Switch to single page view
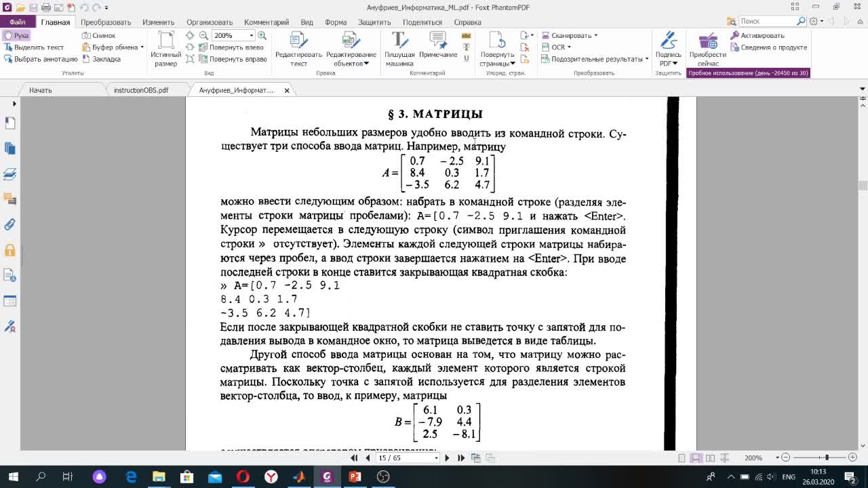This screenshot has width=868, height=488. (682, 458)
